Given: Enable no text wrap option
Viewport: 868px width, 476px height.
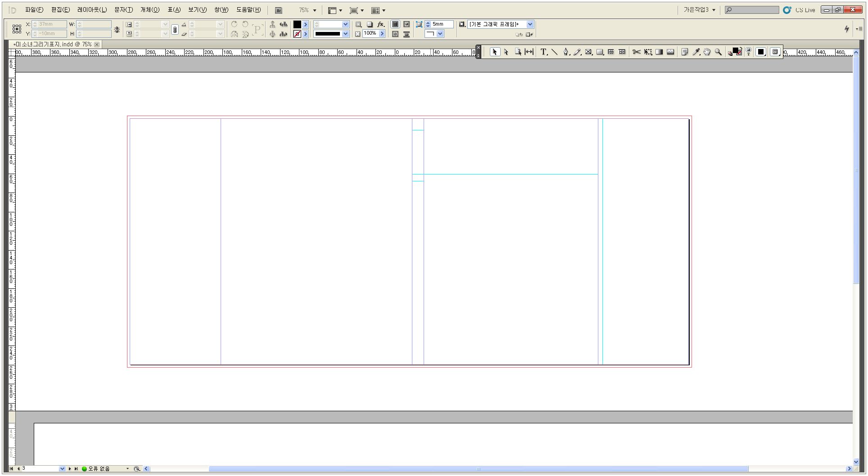Looking at the screenshot, I should [395, 24].
